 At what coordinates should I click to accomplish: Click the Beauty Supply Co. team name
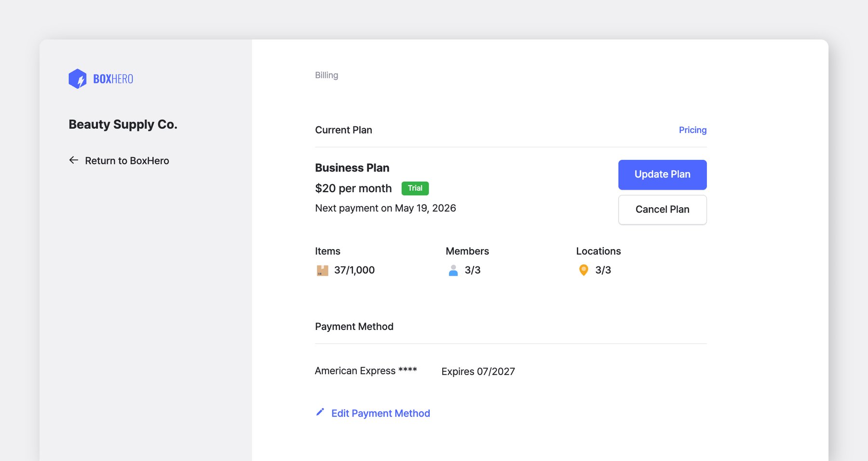pos(123,124)
